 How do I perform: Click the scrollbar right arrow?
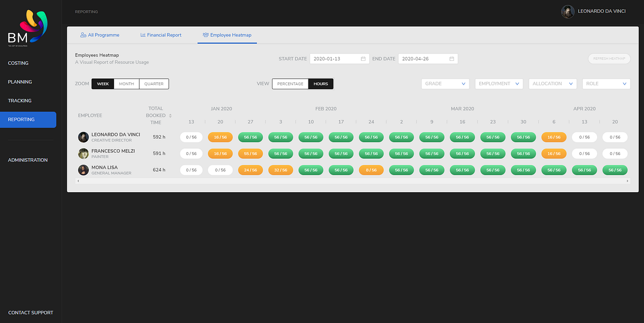(x=627, y=181)
